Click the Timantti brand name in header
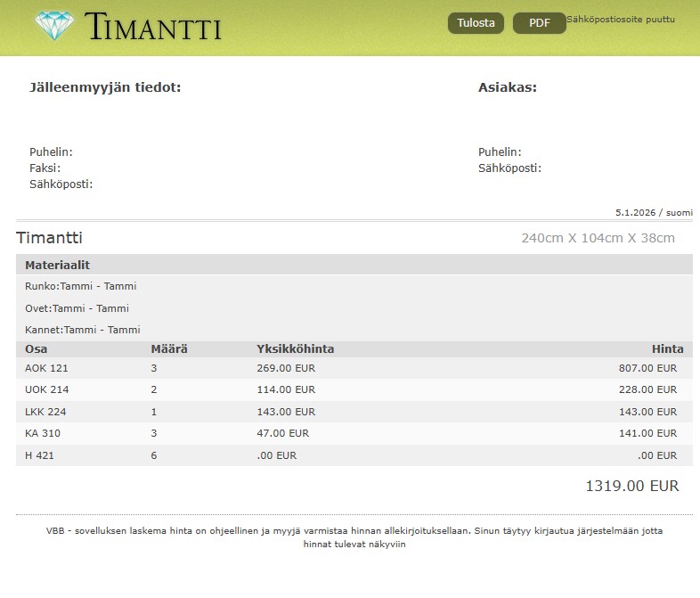 (x=153, y=27)
